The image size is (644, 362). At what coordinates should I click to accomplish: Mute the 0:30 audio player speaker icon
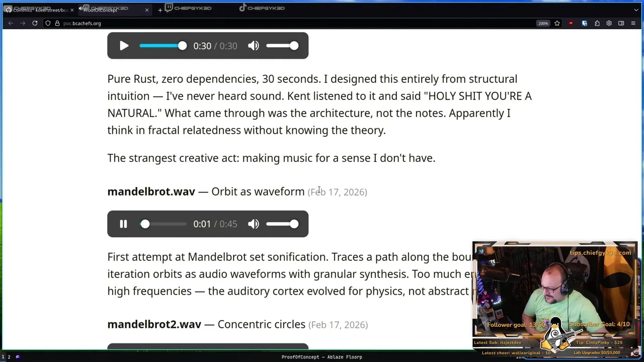pos(254,46)
